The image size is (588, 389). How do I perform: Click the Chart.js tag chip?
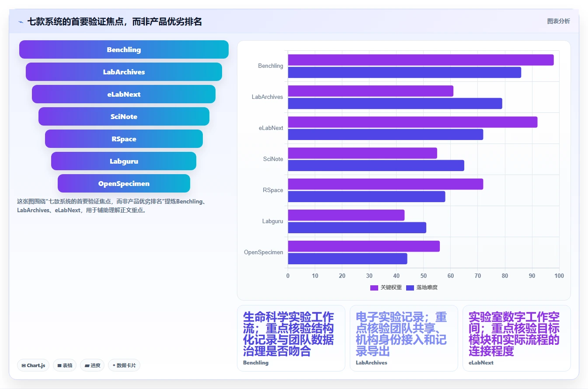coord(33,365)
